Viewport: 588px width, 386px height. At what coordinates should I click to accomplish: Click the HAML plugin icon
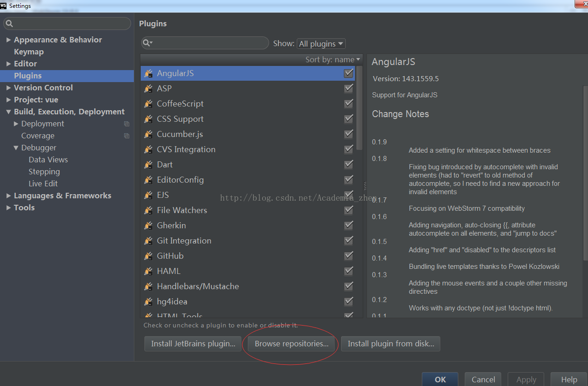point(148,271)
